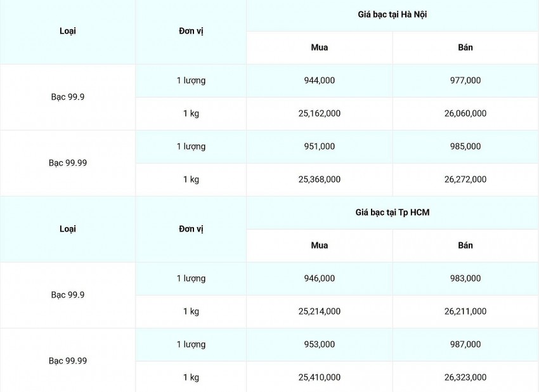Click "Bạc 99.9" in the Tp HCM table
The image size is (539, 392).
point(68,295)
